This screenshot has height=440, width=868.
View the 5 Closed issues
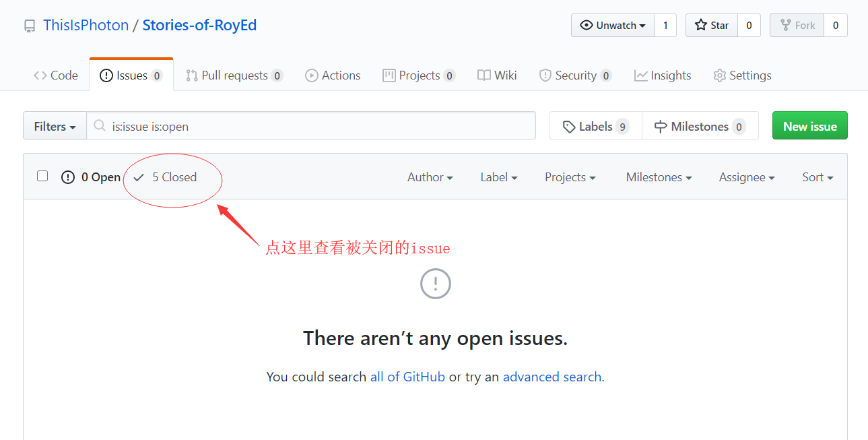[x=165, y=177]
